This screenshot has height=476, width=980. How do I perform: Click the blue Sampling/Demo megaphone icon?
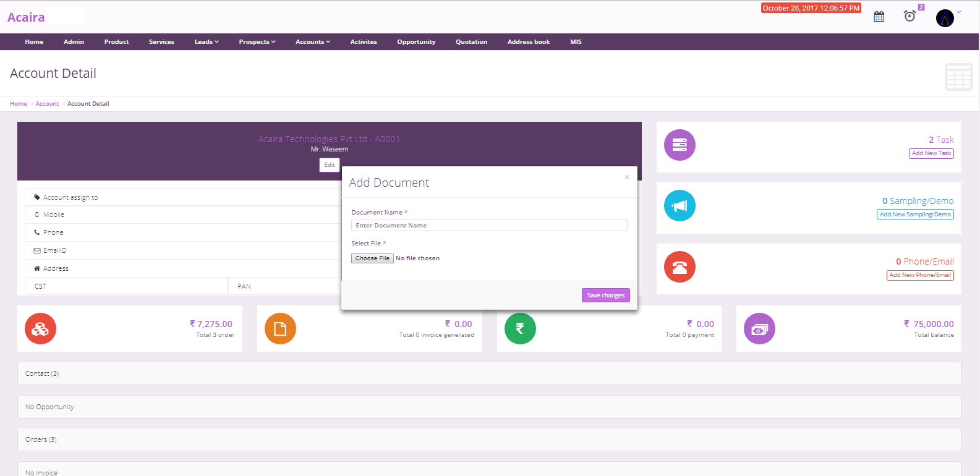tap(680, 206)
